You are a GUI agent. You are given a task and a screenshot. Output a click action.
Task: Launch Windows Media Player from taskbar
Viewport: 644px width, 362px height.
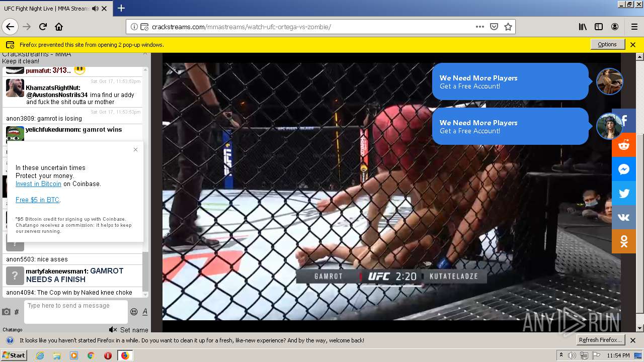[x=74, y=355]
